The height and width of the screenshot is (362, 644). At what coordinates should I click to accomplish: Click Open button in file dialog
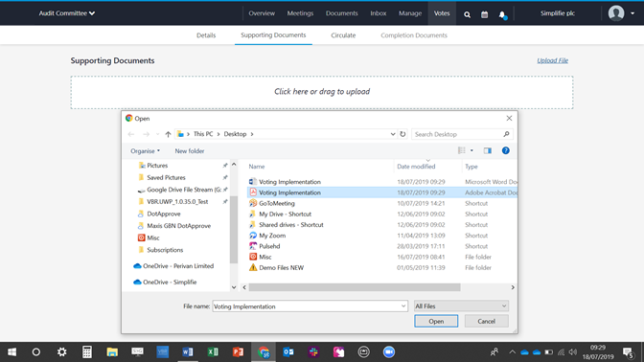tap(436, 321)
